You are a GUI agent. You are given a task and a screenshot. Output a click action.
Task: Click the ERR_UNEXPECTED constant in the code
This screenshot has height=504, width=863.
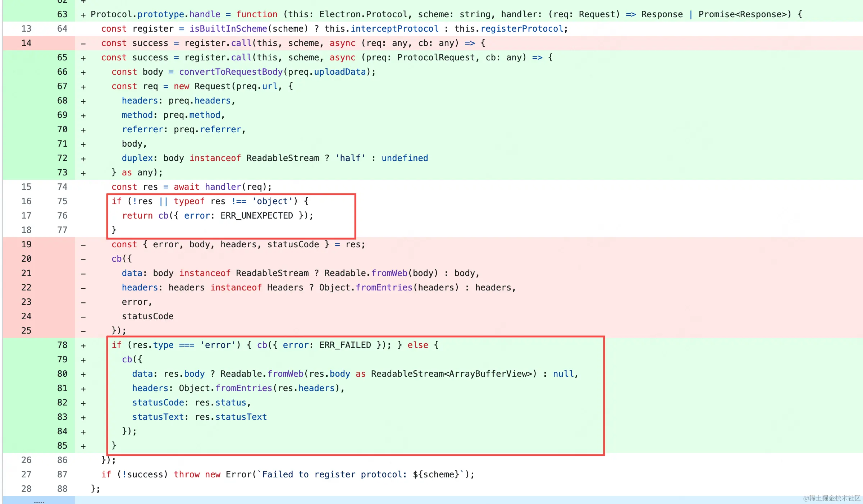pyautogui.click(x=256, y=216)
